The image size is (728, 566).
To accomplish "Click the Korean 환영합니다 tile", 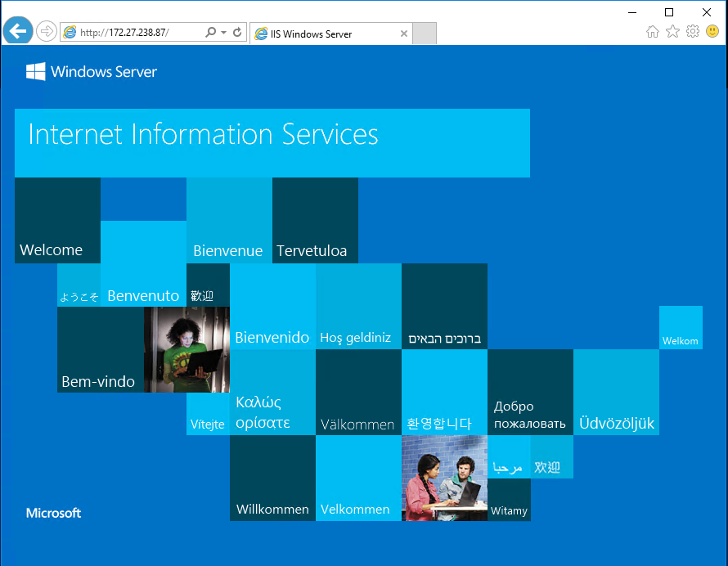I will click(x=444, y=393).
